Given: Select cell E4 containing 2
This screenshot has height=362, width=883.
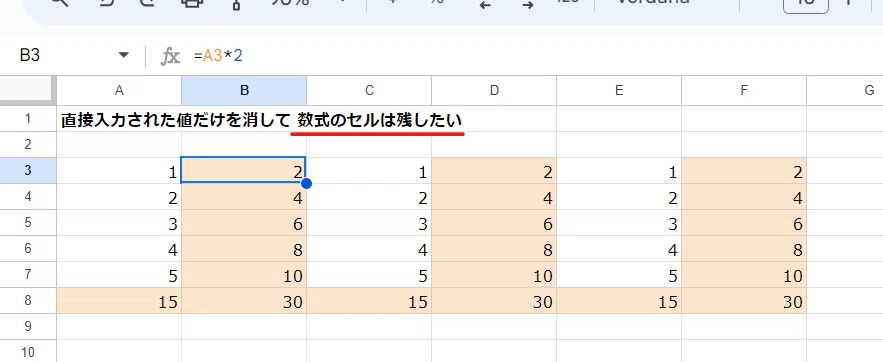Looking at the screenshot, I should tap(619, 196).
